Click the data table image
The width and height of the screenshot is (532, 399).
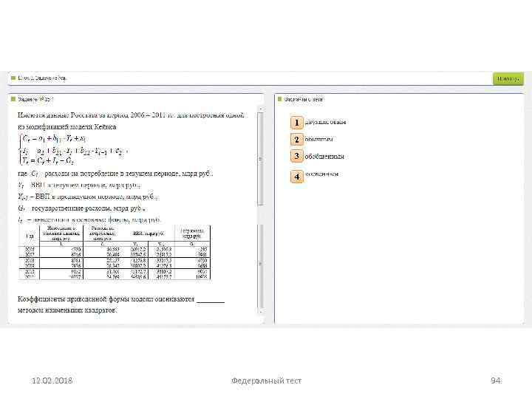(115, 253)
